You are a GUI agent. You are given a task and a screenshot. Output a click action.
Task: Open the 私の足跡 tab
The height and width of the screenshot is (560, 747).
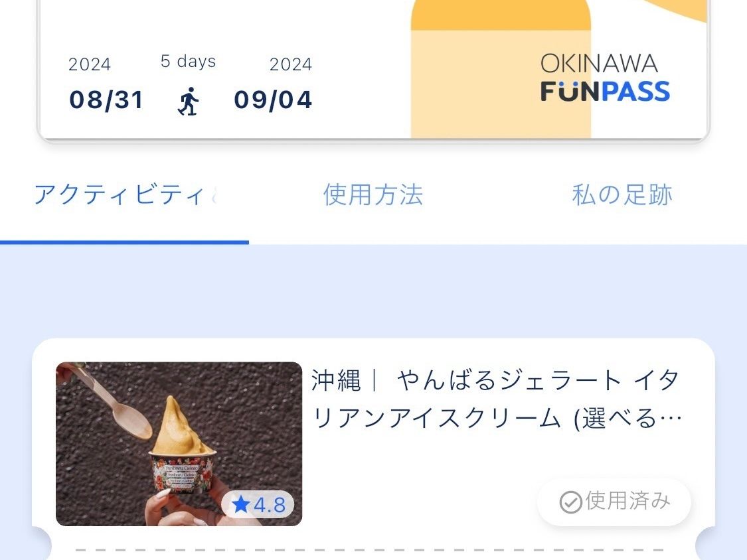622,195
